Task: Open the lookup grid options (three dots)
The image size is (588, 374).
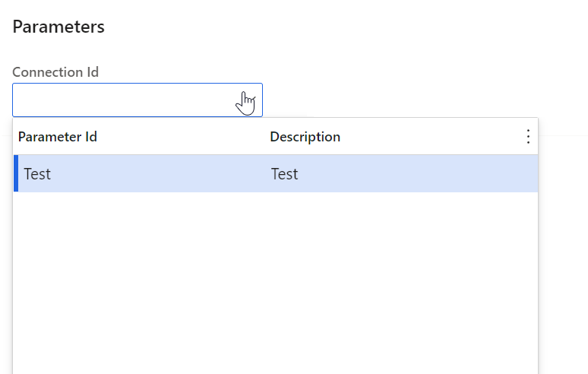Action: tap(528, 137)
